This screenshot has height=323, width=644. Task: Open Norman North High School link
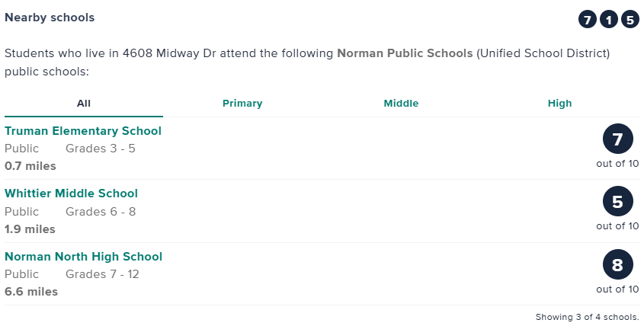83,257
